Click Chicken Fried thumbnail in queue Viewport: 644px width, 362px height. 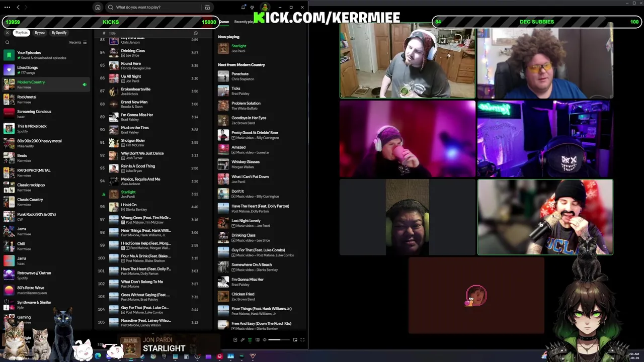(x=223, y=297)
